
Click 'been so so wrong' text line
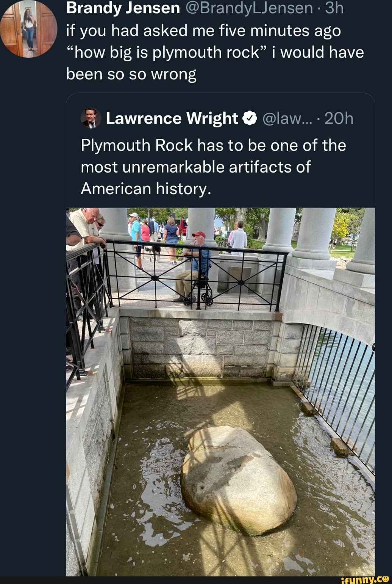[131, 74]
